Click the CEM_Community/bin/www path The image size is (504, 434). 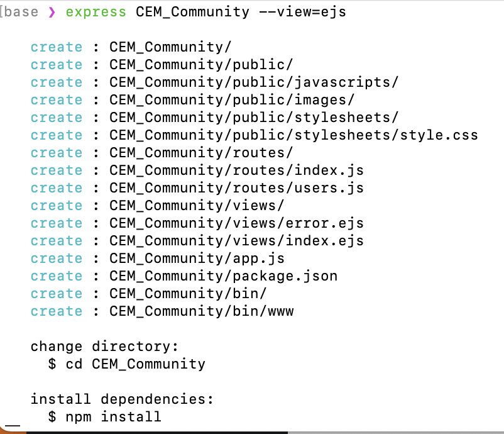pos(202,311)
